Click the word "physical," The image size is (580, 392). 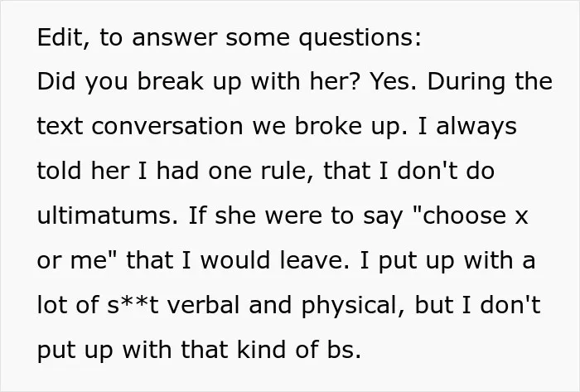[353, 307]
